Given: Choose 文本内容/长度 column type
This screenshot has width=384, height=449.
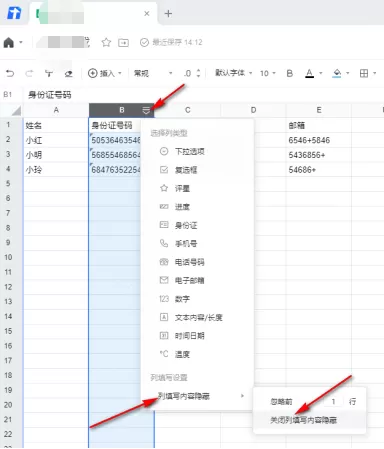Looking at the screenshot, I should (x=197, y=317).
